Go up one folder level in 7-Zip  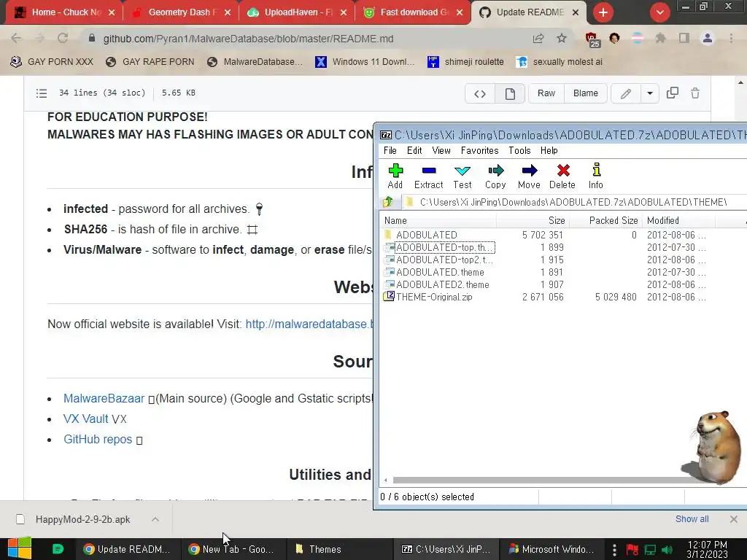click(x=388, y=202)
